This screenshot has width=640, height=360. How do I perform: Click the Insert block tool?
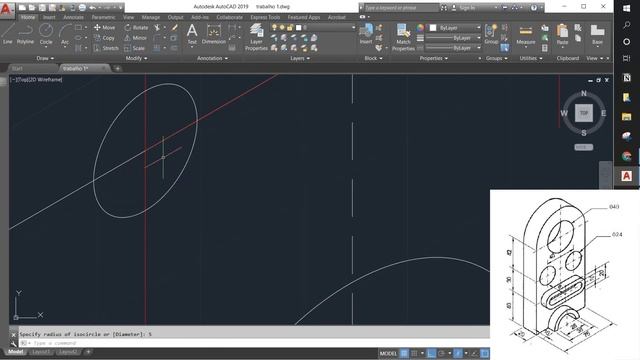point(366,34)
